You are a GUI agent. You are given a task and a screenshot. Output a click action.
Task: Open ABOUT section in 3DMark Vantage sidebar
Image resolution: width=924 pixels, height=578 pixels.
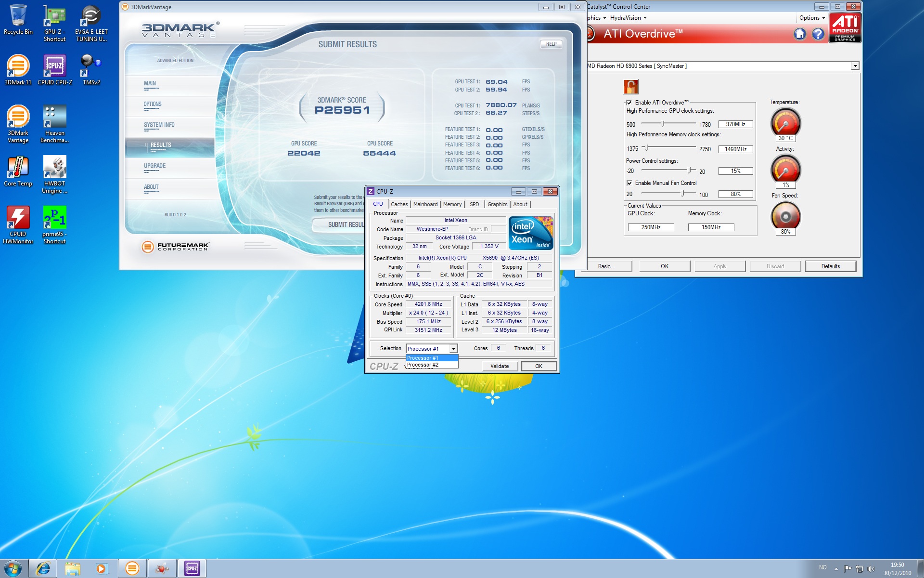(169, 189)
